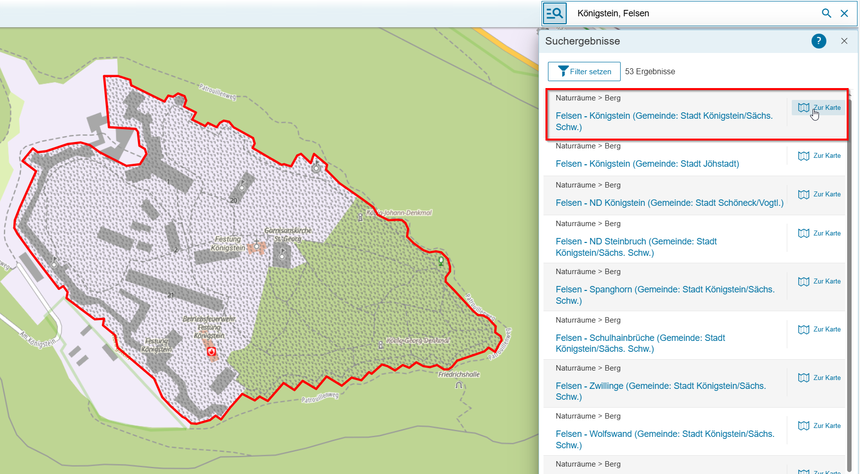Image resolution: width=860 pixels, height=474 pixels.
Task: Click Zur Karte for ND Steinbruch result
Action: [x=819, y=233]
